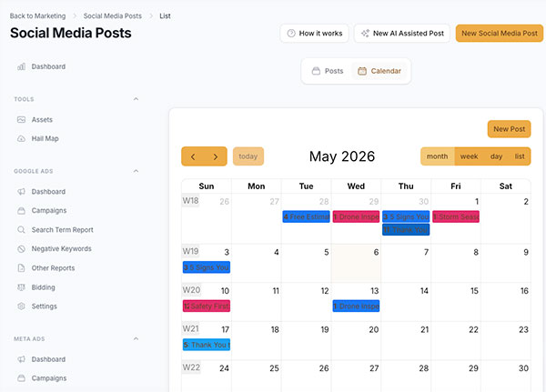The height and width of the screenshot is (392, 546).
Task: Open Hail Map in the sidebar
Action: pos(45,138)
